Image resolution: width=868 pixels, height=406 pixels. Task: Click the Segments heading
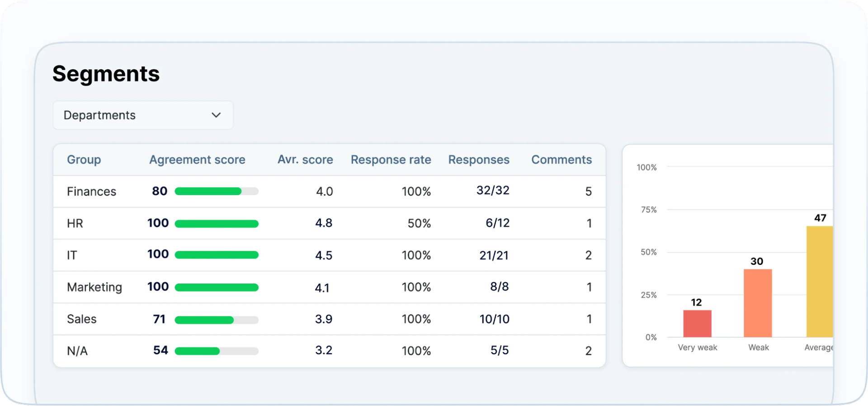(106, 74)
